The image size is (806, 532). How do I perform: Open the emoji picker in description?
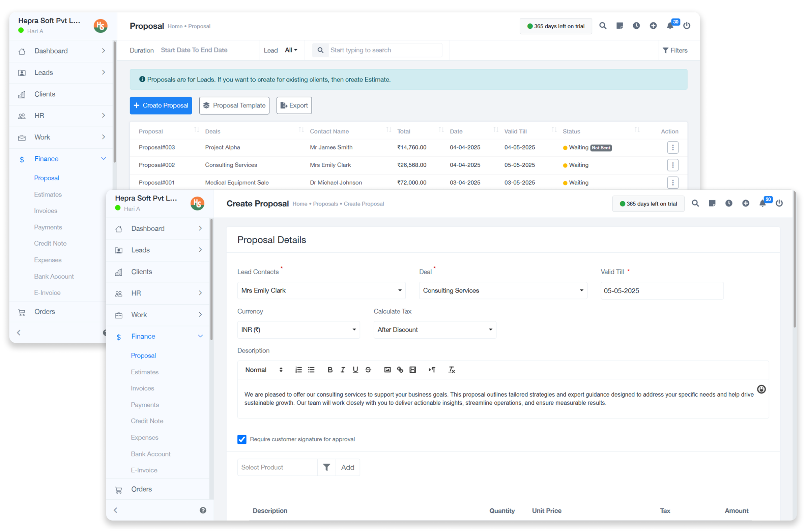coord(761,389)
